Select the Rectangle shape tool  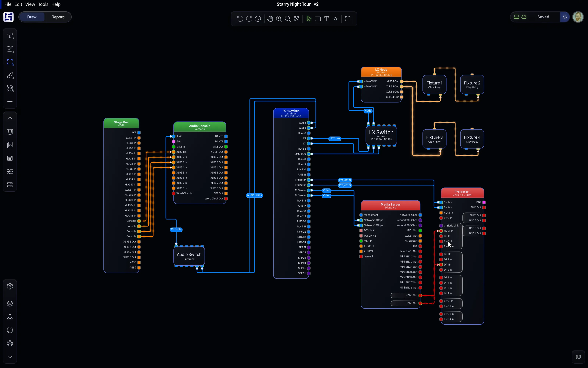[x=318, y=19]
